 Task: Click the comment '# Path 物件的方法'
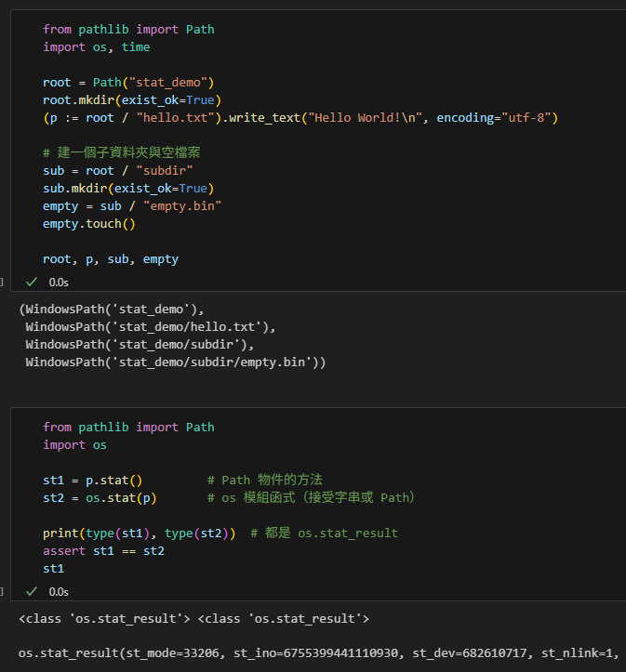point(265,480)
